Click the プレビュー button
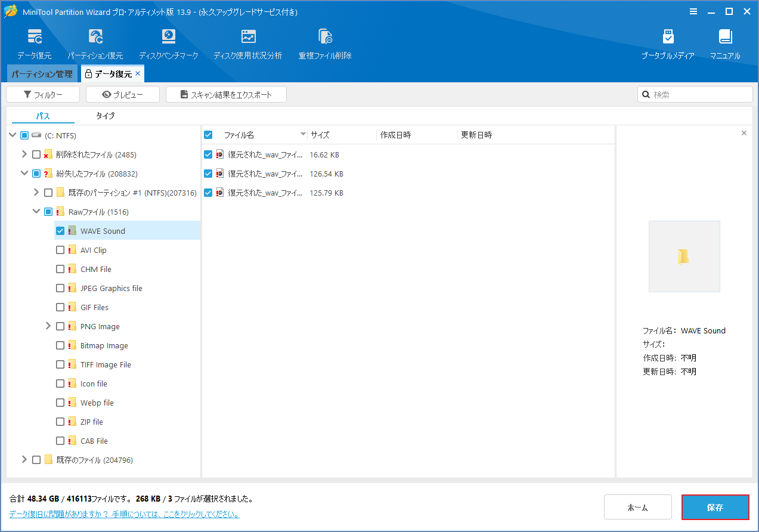This screenshot has height=532, width=759. coord(123,94)
